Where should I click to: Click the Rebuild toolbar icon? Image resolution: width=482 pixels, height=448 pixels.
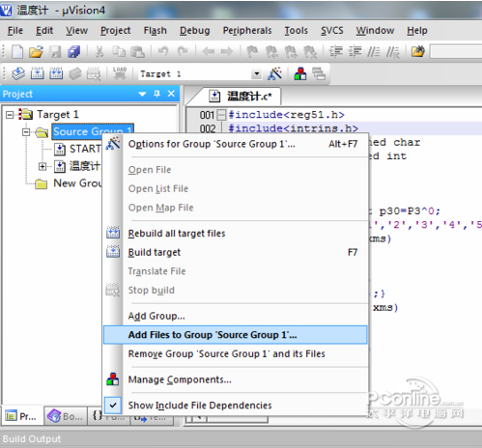click(56, 73)
